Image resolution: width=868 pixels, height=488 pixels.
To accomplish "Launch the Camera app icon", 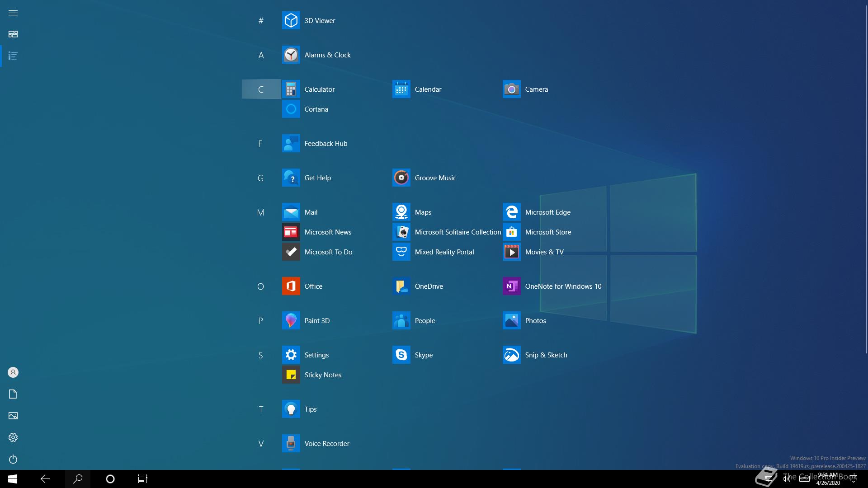I will click(x=511, y=89).
